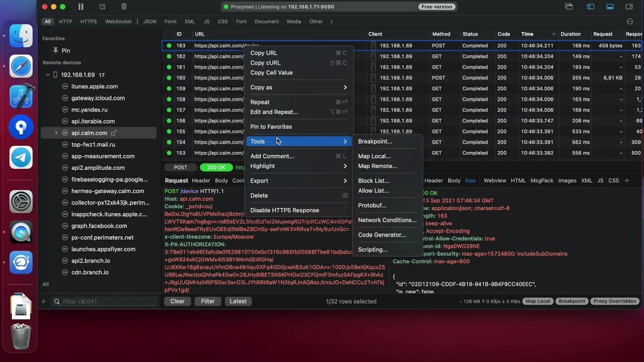Select Network Conditions menu entry

(387, 220)
